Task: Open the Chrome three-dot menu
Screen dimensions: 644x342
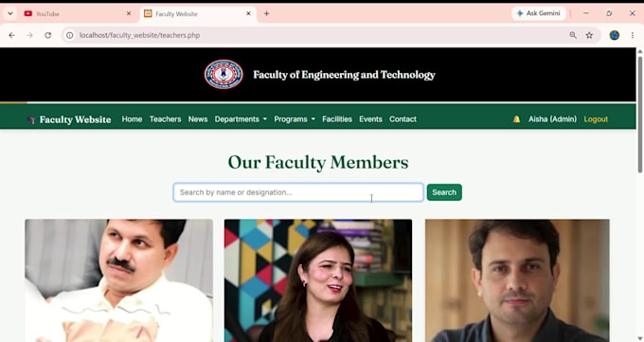Action: point(633,35)
